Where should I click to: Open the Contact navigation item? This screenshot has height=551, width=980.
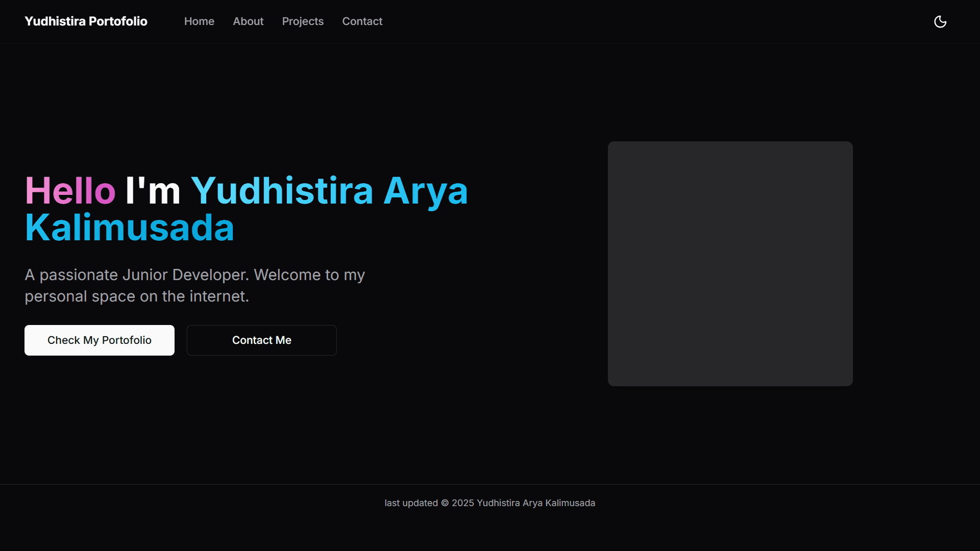pos(362,21)
